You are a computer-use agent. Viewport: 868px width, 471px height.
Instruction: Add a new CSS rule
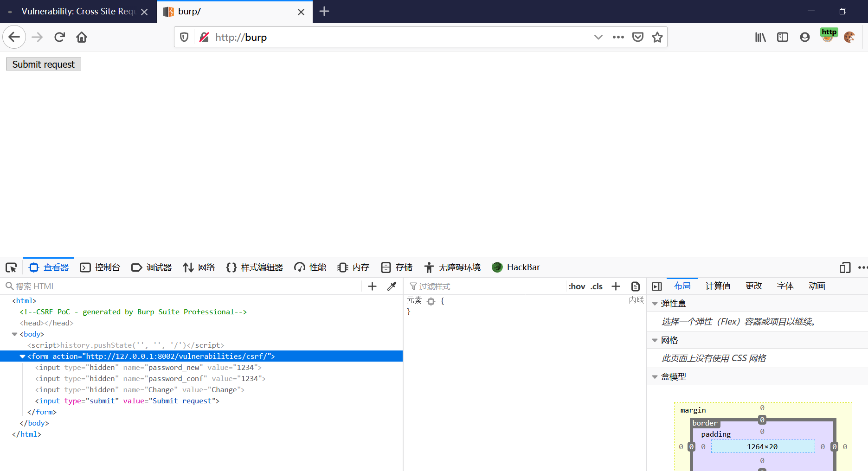[616, 286]
